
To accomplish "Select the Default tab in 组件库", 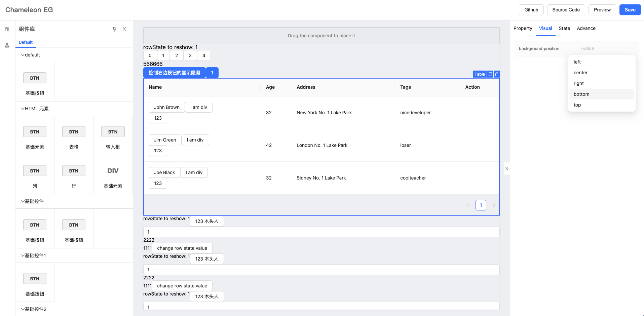I will pyautogui.click(x=26, y=42).
